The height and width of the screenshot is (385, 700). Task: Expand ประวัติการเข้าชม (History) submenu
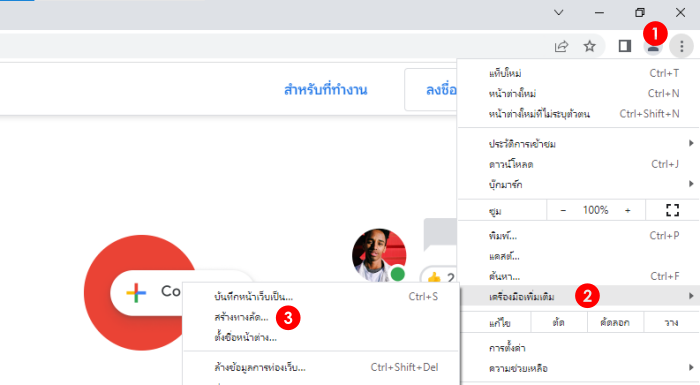(579, 143)
